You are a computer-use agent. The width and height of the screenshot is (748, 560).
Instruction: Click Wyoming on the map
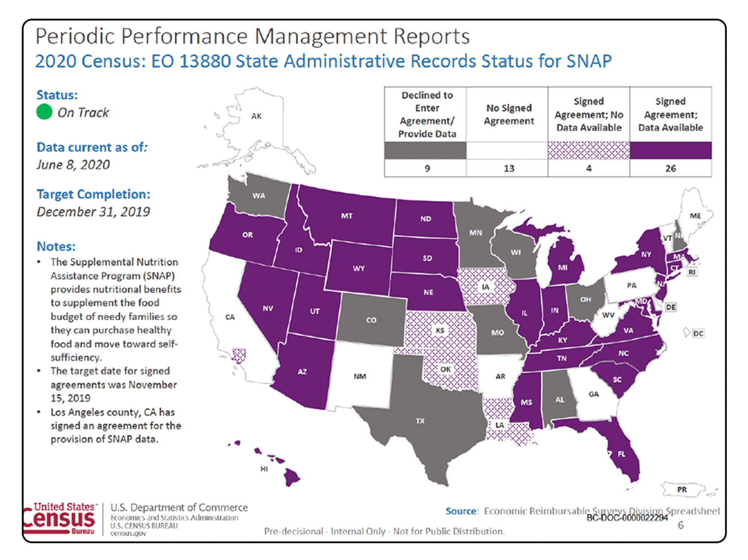pyautogui.click(x=358, y=268)
